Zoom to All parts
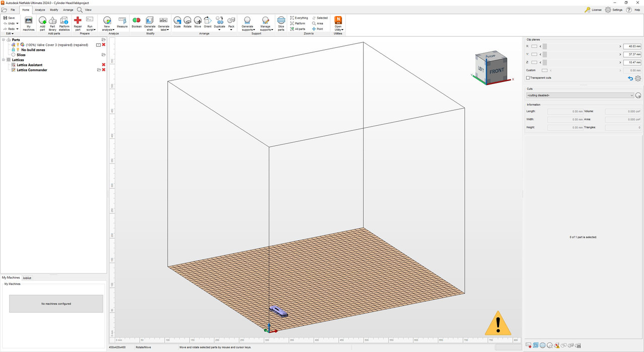 tap(298, 29)
